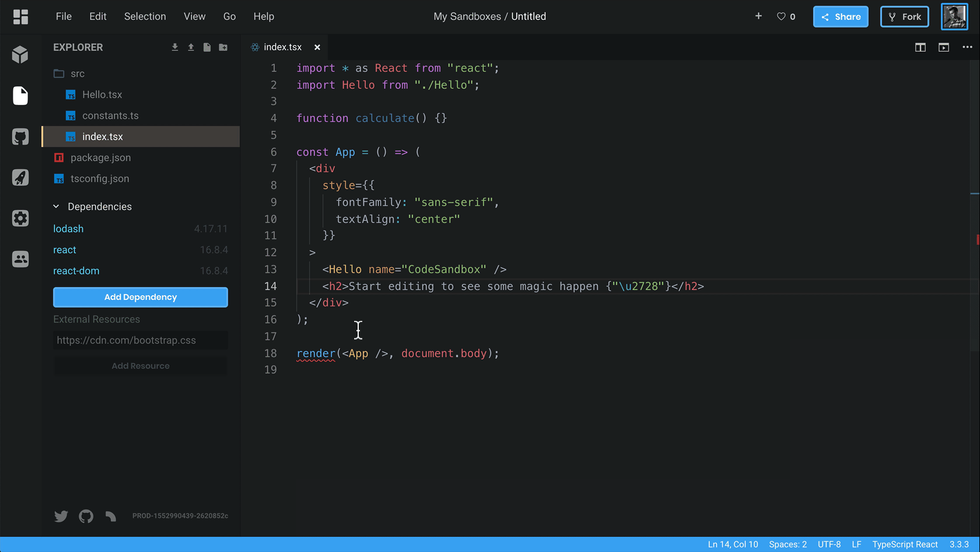Open the Configuration gear panel
980x552 pixels.
(x=20, y=218)
